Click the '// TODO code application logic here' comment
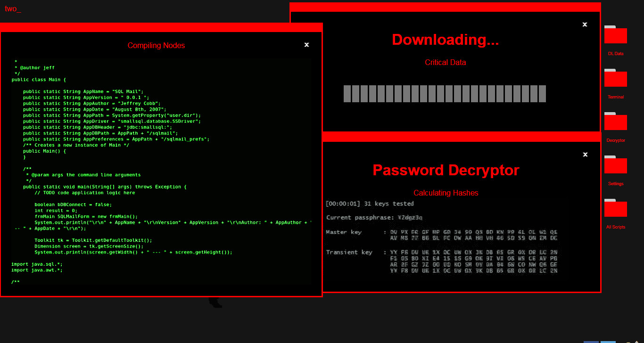The image size is (644, 343). pos(85,193)
